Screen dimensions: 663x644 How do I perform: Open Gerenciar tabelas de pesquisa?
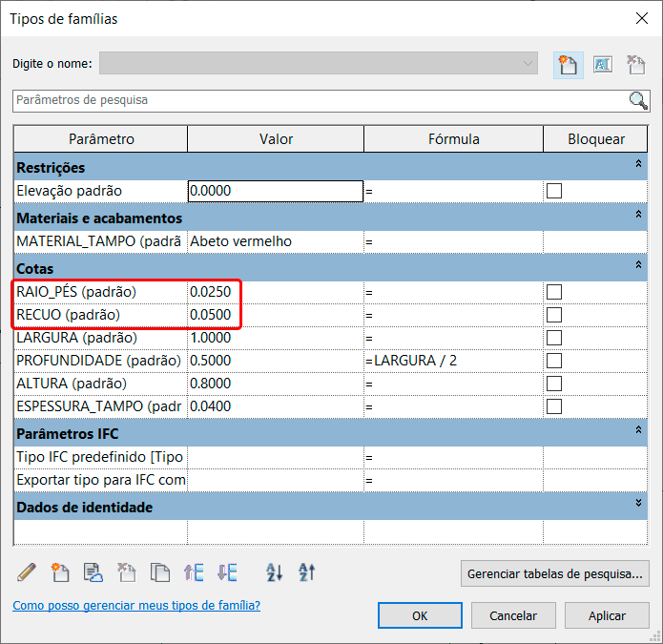555,573
